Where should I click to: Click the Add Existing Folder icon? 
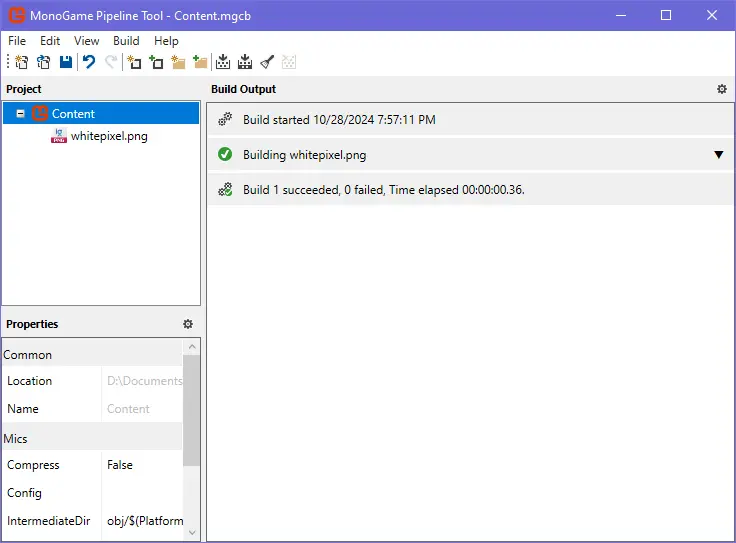coord(200,62)
